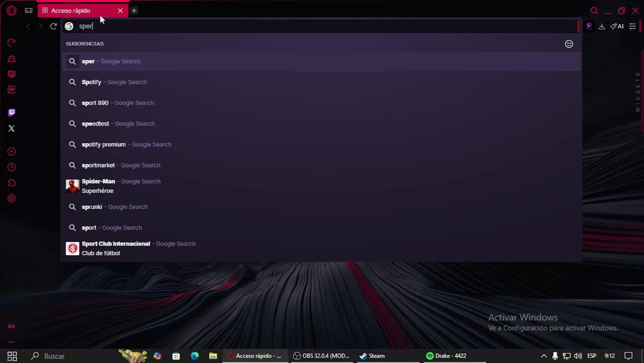Click the microphone tray icon
The height and width of the screenshot is (363, 644).
click(555, 356)
